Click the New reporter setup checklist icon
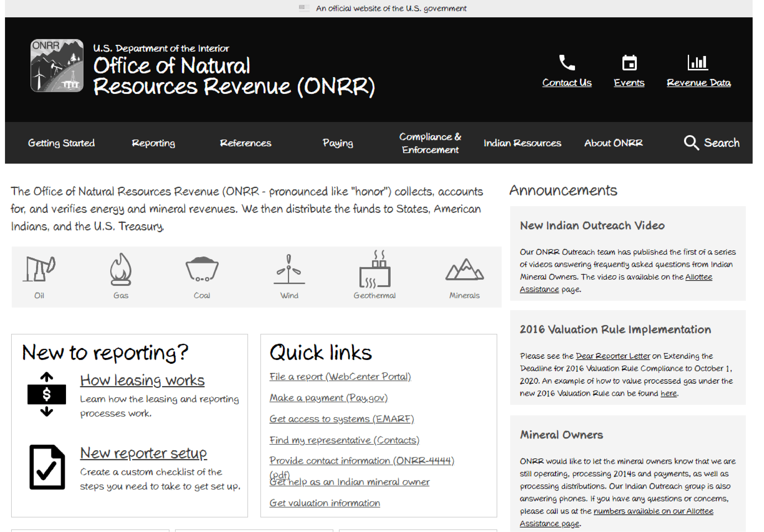The height and width of the screenshot is (532, 764). [x=47, y=467]
